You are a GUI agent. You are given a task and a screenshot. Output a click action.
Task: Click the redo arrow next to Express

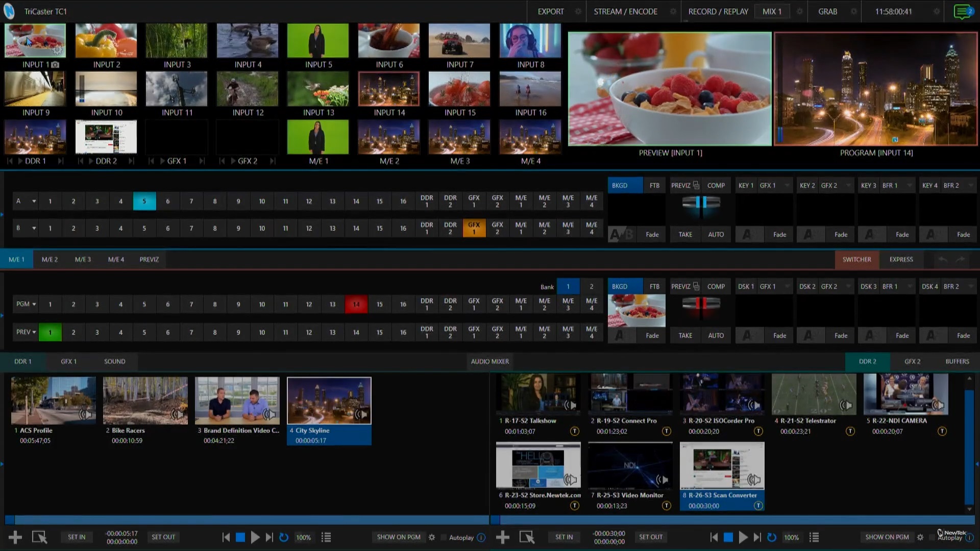[961, 260]
